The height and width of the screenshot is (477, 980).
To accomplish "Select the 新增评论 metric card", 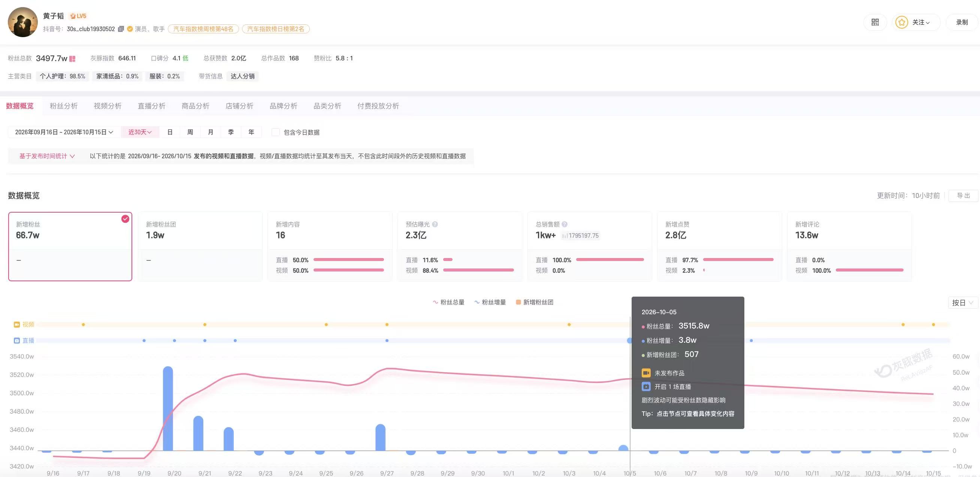I will 849,247.
